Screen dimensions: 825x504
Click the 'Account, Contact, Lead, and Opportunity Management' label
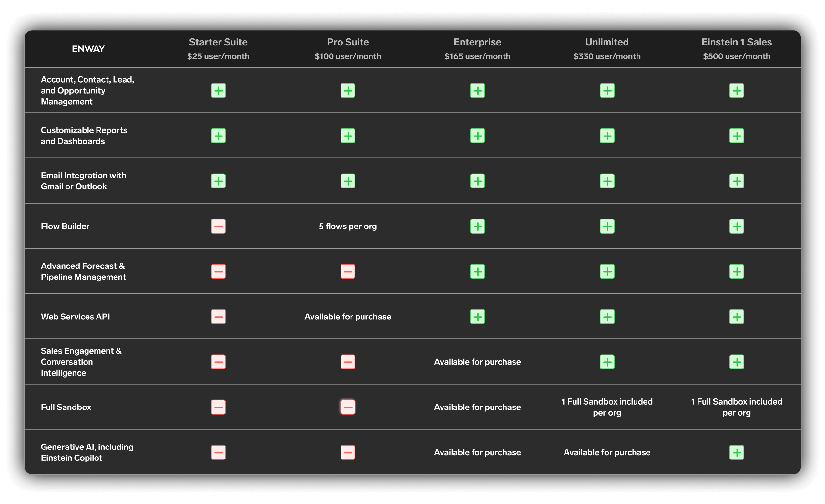click(x=87, y=91)
